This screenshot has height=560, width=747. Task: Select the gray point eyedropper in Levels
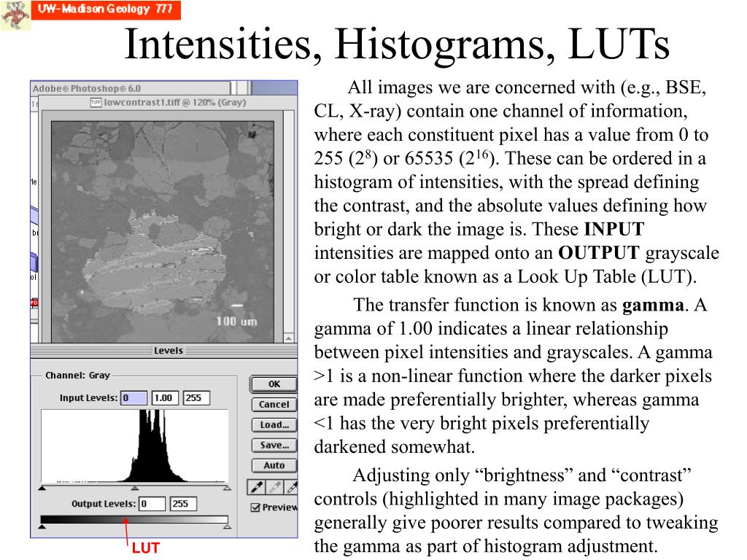click(x=275, y=486)
